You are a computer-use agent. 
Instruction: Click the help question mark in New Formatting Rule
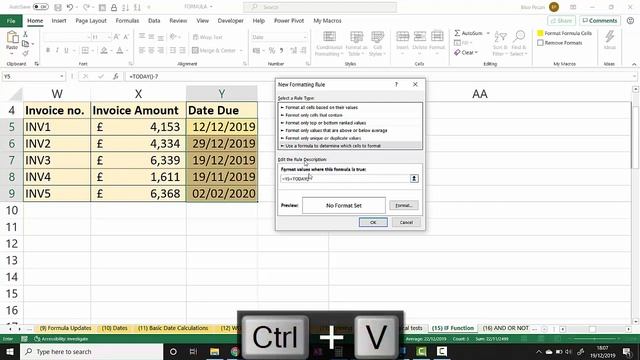[396, 84]
